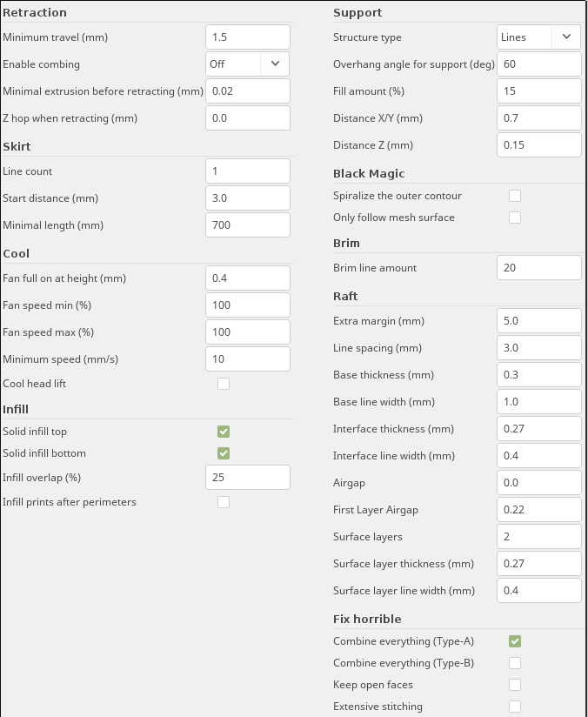Image resolution: width=588 pixels, height=717 pixels.
Task: Expand the Support Structure type dropdown
Action: 538,37
